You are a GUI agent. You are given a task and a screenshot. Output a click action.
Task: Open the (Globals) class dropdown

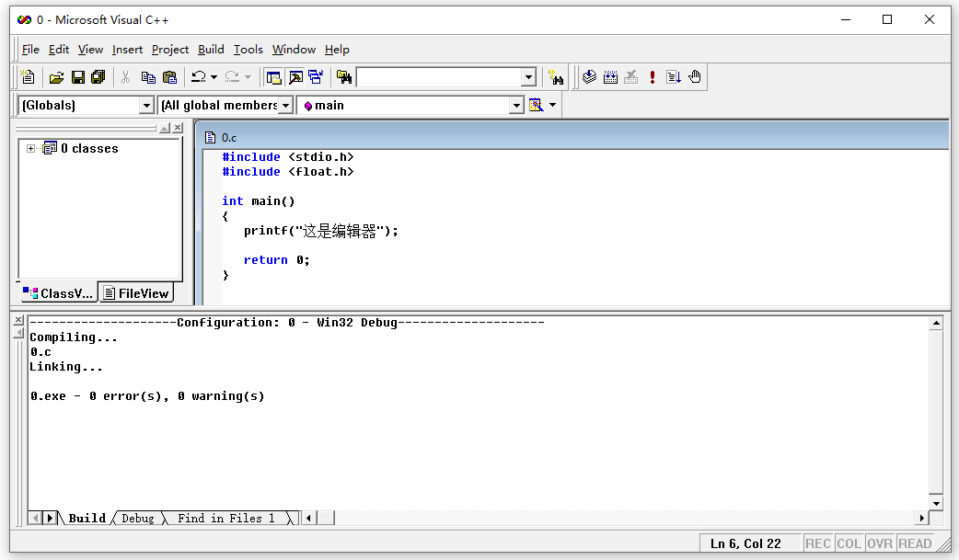[x=146, y=106]
